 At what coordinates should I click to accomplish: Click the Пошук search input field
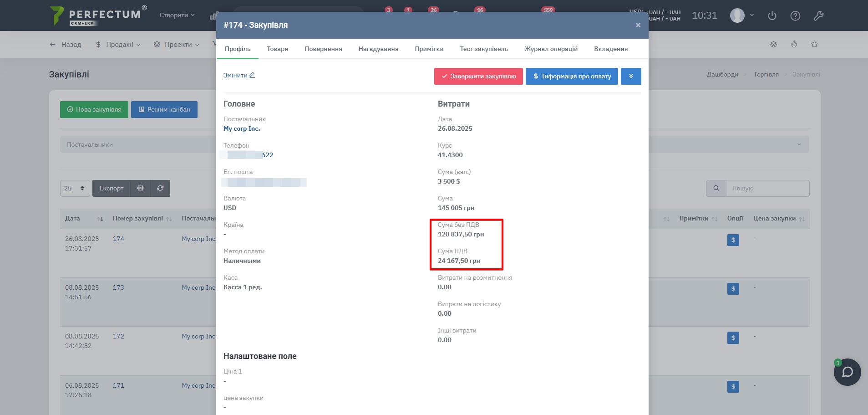coord(767,188)
